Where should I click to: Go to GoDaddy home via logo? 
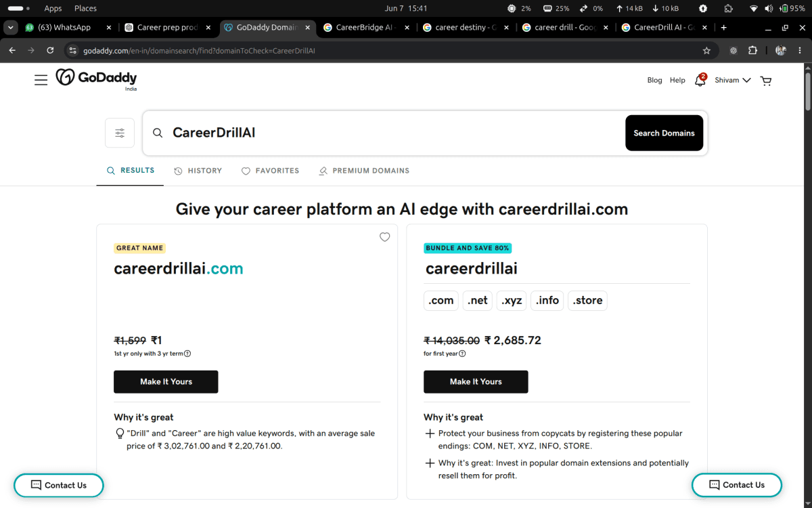pos(96,79)
